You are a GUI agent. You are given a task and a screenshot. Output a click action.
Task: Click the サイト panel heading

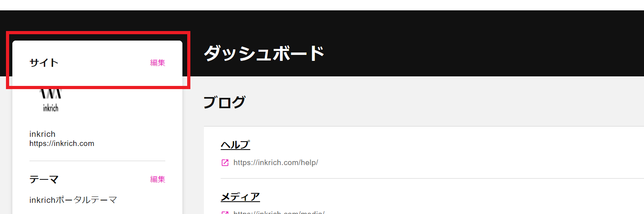44,63
